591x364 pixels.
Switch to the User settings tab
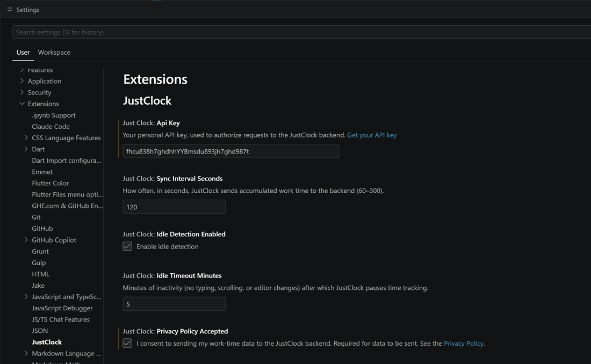tap(23, 53)
